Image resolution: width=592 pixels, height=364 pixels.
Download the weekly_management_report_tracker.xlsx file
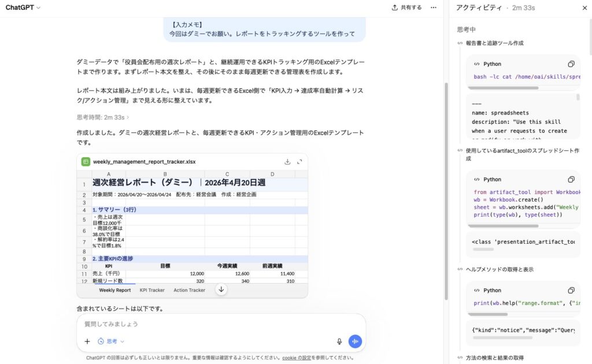coord(287,162)
